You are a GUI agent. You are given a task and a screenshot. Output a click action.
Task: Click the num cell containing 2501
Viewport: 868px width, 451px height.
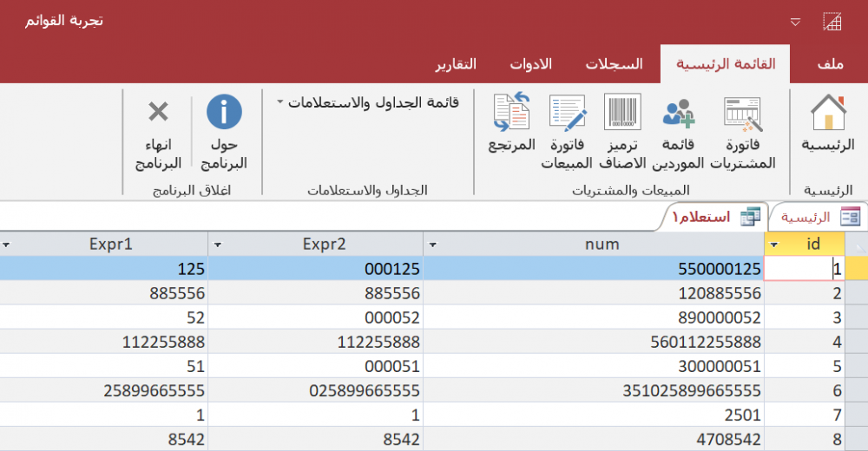pyautogui.click(x=593, y=415)
